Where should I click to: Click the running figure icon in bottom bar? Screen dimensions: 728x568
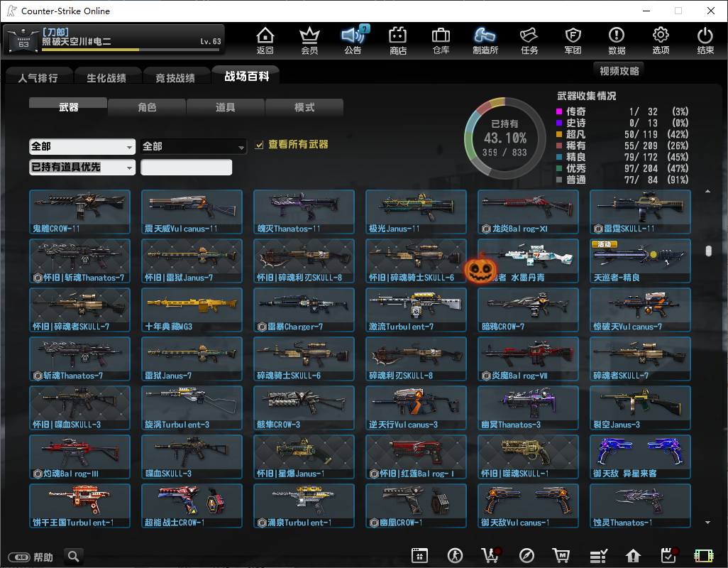point(455,555)
